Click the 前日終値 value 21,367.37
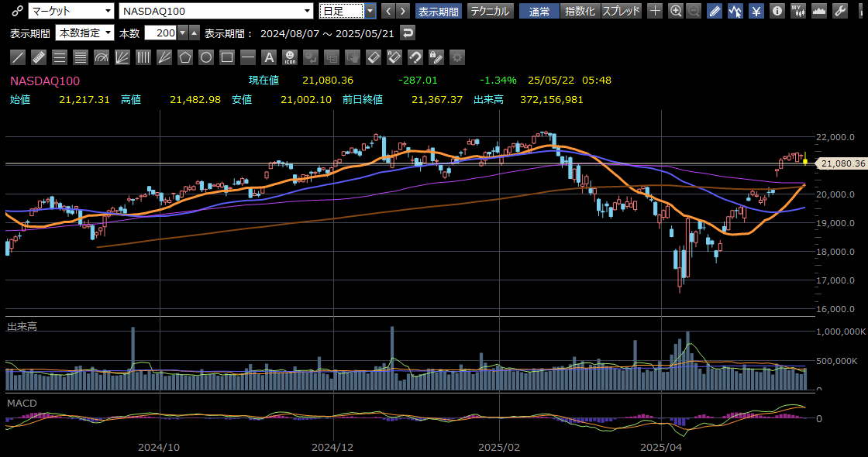 point(437,100)
